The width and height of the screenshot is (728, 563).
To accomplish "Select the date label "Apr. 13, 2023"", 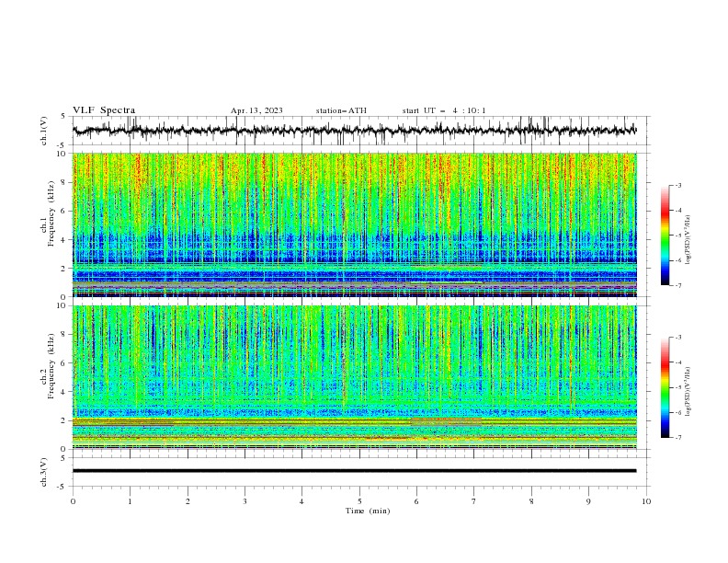I will click(x=256, y=110).
